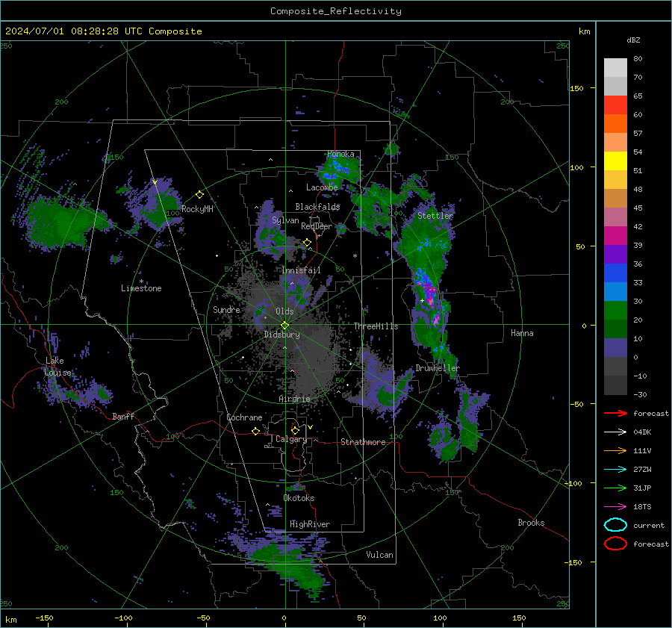Click the Drumheller town label
The image size is (672, 628).
pos(438,368)
